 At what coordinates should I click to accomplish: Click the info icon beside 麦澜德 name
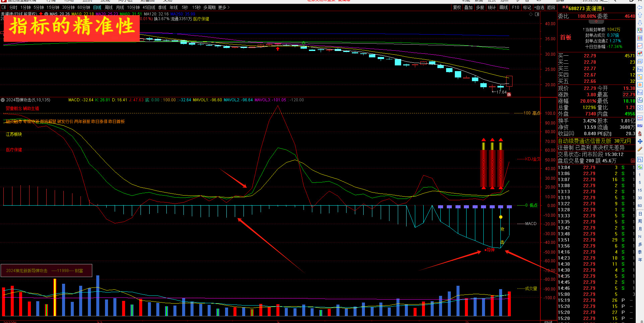(604, 8)
